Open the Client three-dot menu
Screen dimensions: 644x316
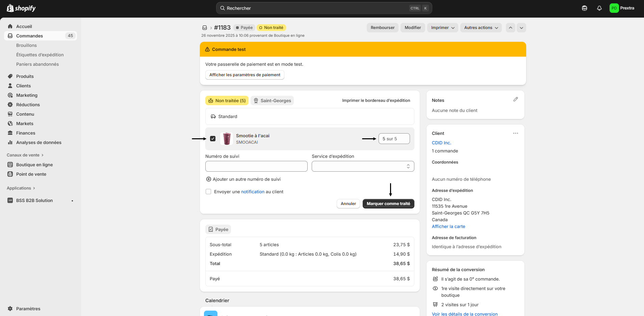click(x=515, y=133)
